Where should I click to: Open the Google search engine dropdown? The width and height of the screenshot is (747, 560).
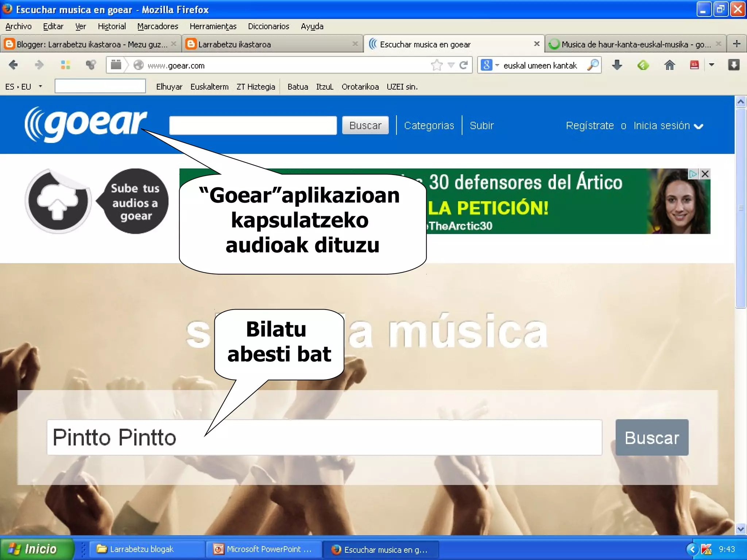490,65
